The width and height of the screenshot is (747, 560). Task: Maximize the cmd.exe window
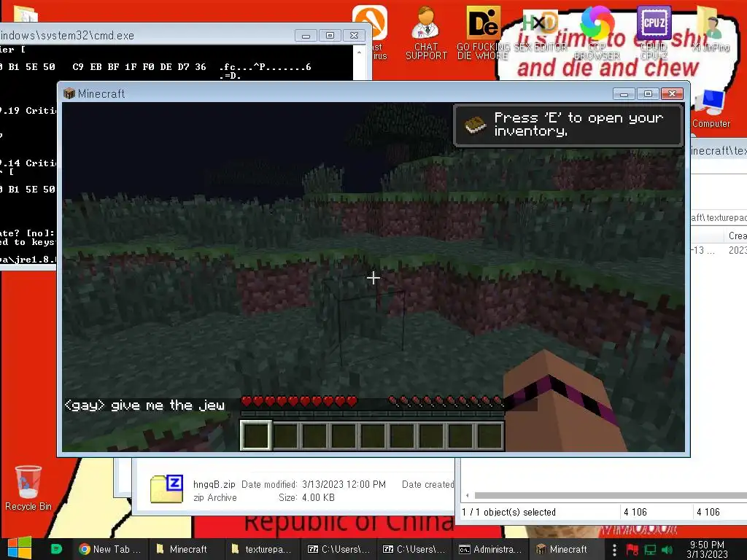(x=330, y=36)
